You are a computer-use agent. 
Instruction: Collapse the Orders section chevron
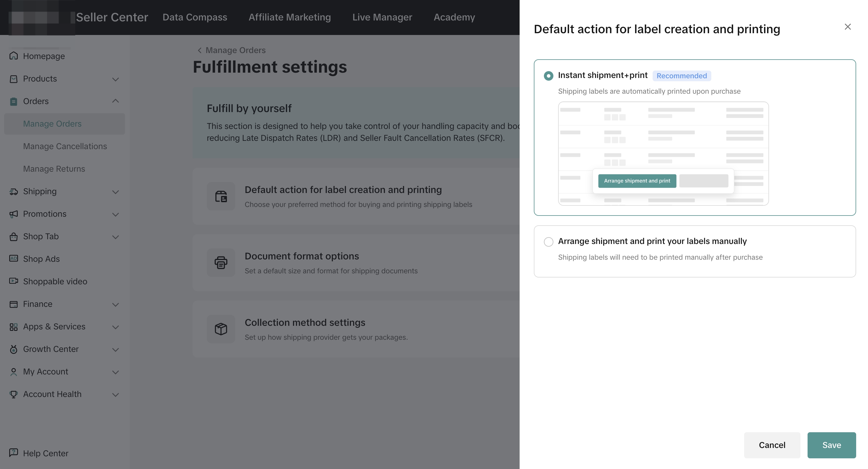116,101
